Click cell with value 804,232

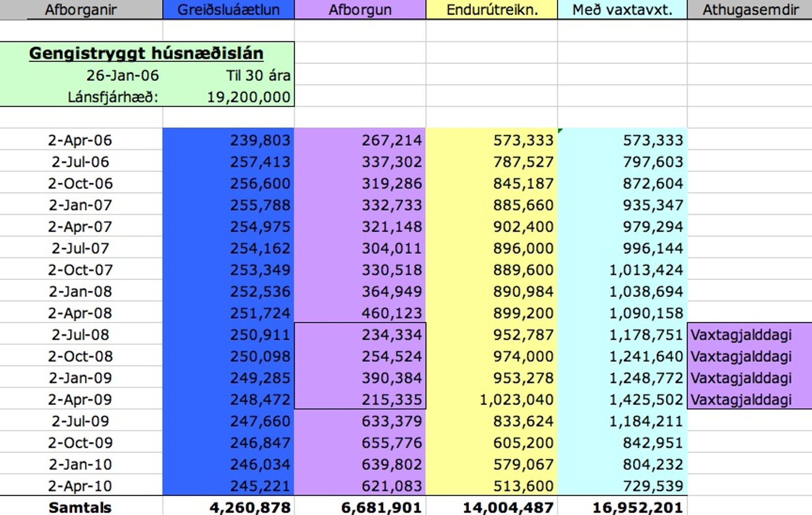[x=622, y=464]
